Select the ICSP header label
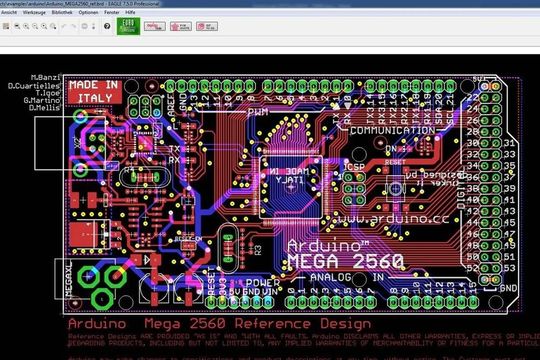The height and width of the screenshot is (360, 540). point(354,167)
